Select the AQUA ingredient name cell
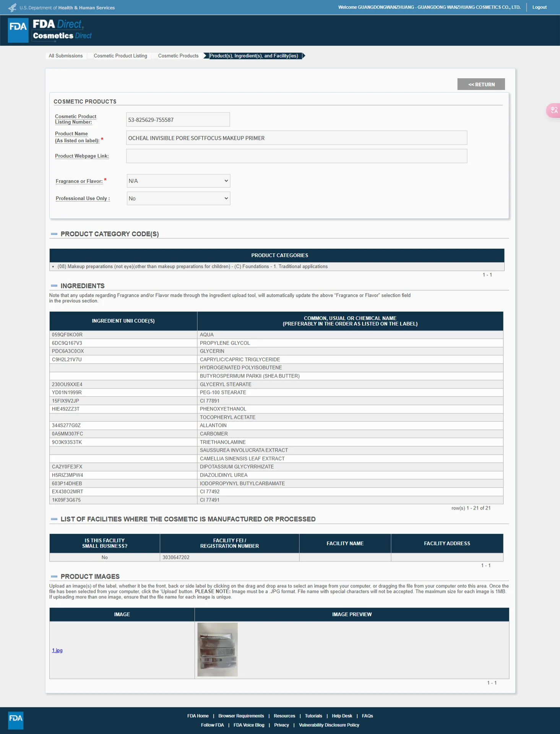 coord(350,335)
